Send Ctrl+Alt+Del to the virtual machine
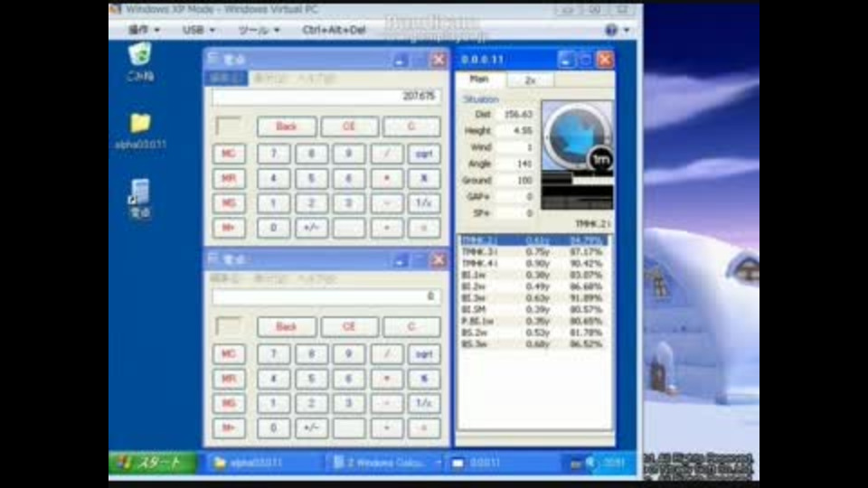 (334, 30)
